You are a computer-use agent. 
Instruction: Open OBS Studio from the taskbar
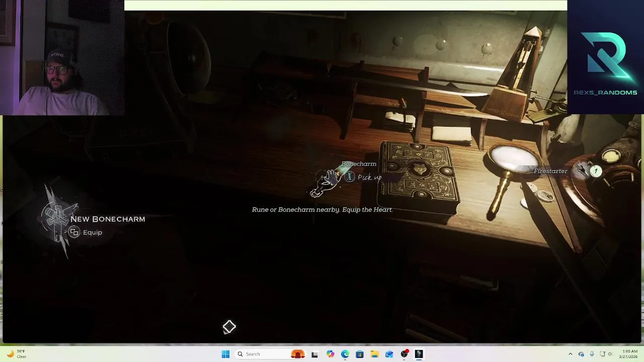pyautogui.click(x=404, y=354)
